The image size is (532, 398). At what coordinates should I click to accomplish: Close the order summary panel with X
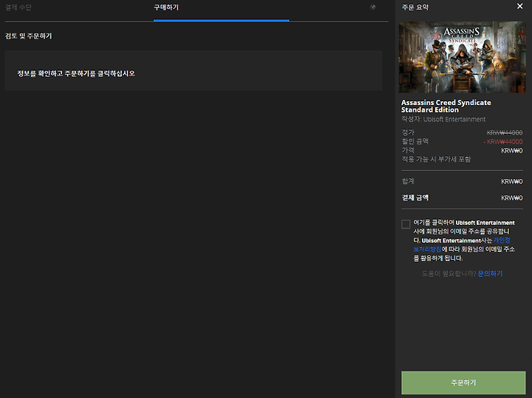519,6
